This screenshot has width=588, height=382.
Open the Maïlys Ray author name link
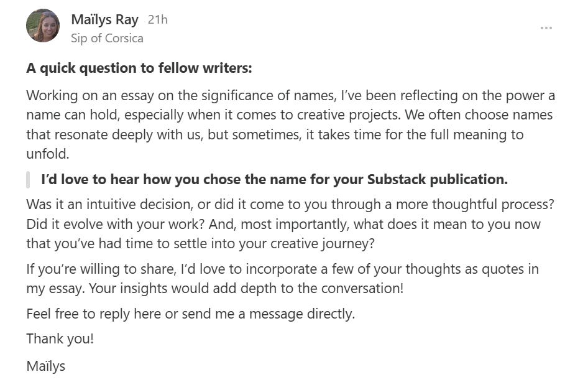[104, 19]
